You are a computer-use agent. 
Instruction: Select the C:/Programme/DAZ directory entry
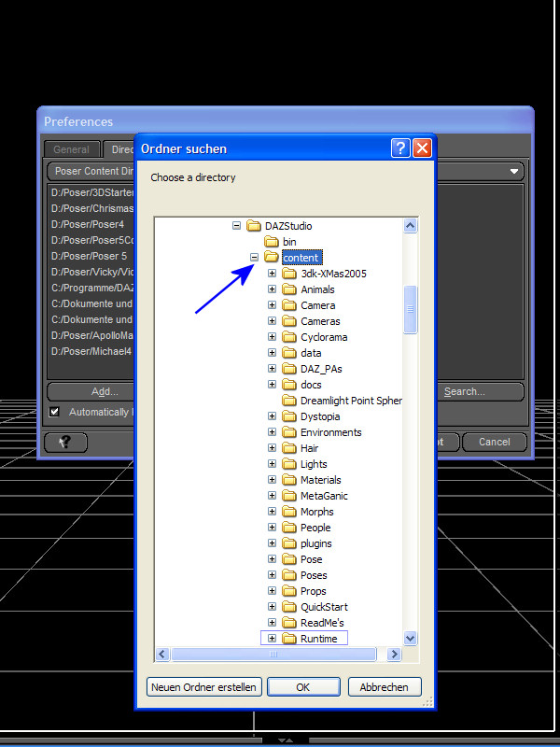pyautogui.click(x=91, y=288)
